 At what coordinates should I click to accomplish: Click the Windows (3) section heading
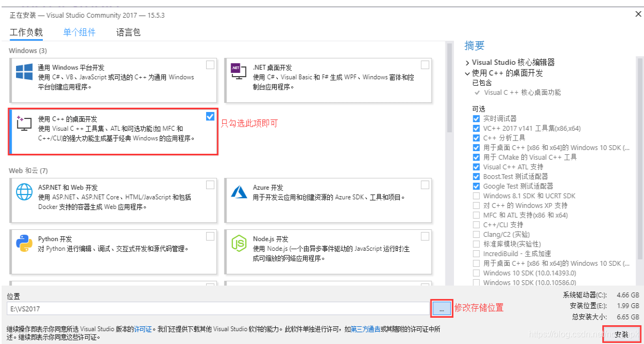[28, 50]
